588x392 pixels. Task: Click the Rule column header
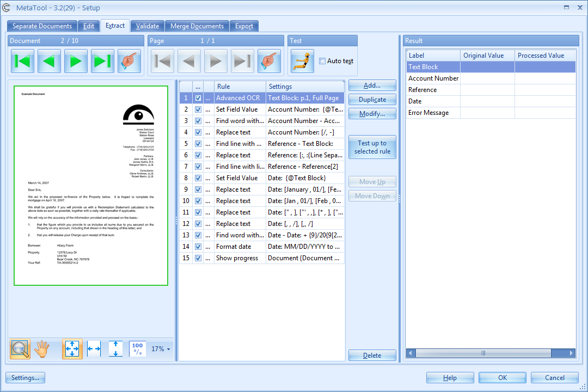click(x=240, y=86)
